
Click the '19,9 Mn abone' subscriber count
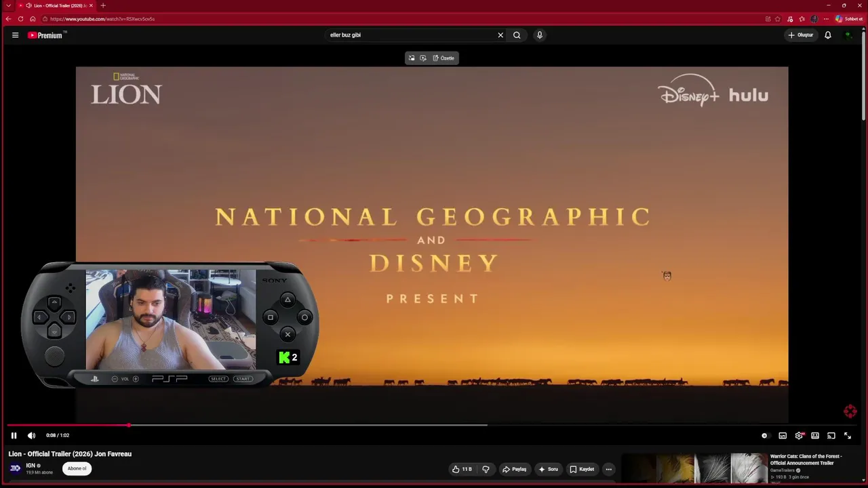click(x=39, y=472)
